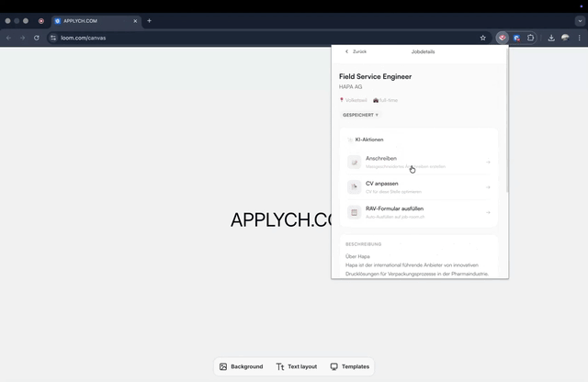
Task: Click the BESCHREIBUNG section label
Action: pos(364,244)
